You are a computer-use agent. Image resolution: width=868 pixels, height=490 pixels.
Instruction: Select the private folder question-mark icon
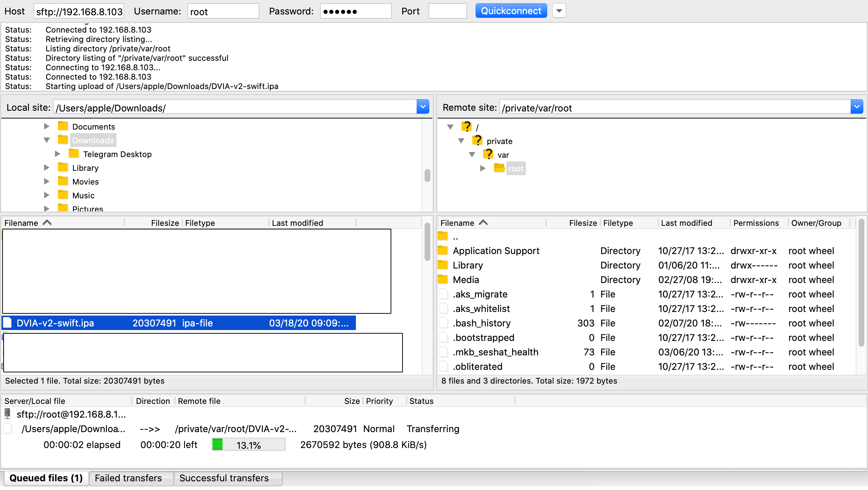pyautogui.click(x=477, y=140)
